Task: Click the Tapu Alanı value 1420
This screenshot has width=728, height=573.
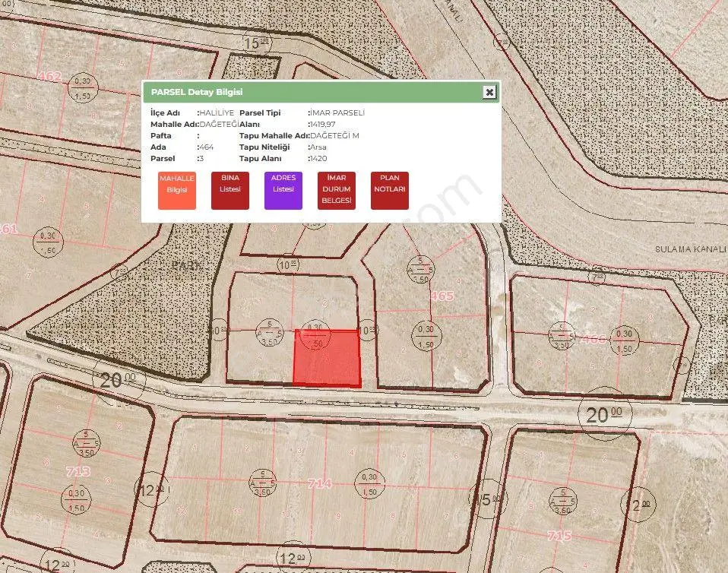Action: [318, 158]
